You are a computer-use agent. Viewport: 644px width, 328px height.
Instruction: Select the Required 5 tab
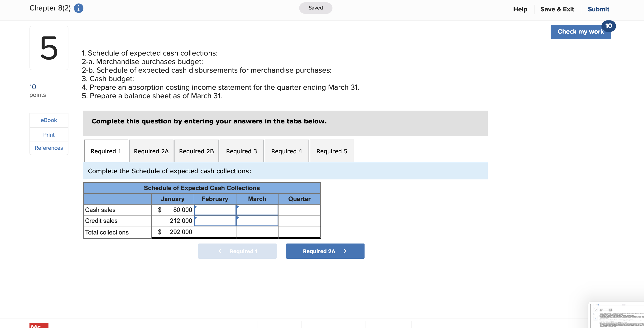coord(332,151)
